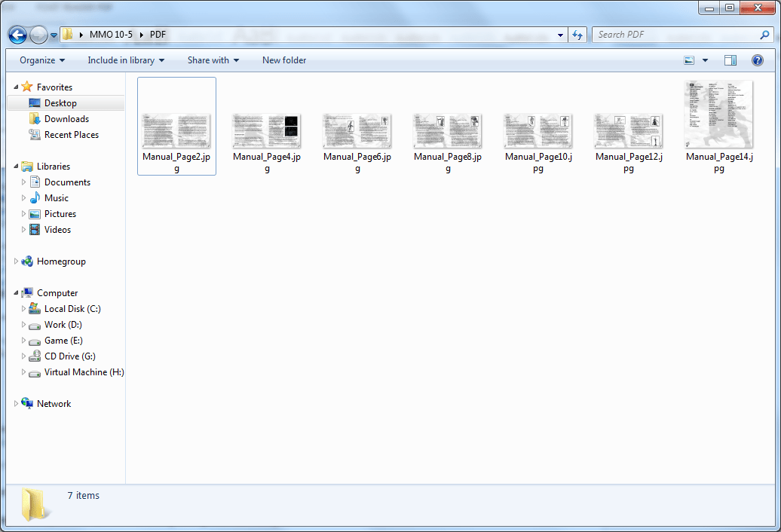Open the Share with dropdown
This screenshot has height=532, width=781.
(213, 60)
